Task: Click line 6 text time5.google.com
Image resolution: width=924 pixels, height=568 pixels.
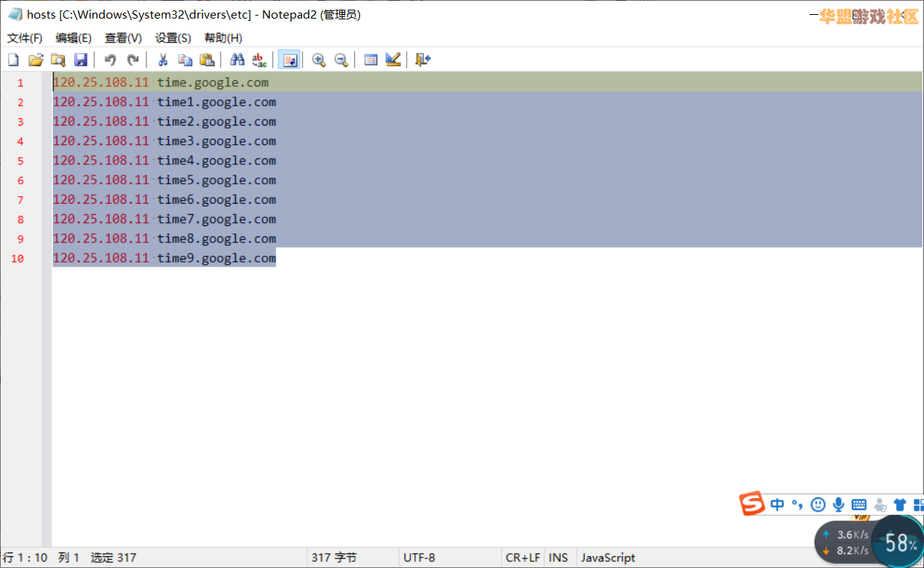Action: [216, 180]
